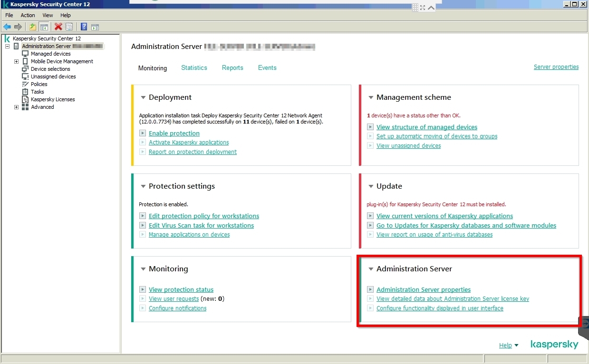The image size is (589, 364).
Task: Click the red X Delete toolbar icon
Action: click(x=58, y=27)
